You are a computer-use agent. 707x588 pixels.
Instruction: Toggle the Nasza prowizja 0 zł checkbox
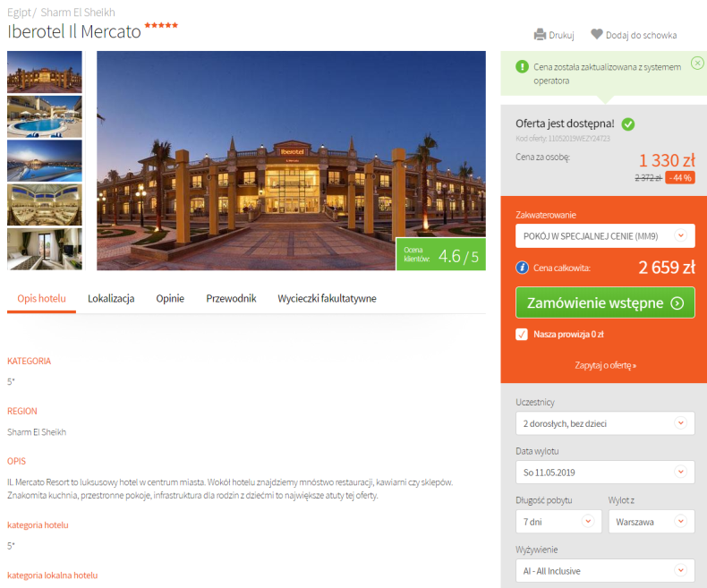click(522, 334)
